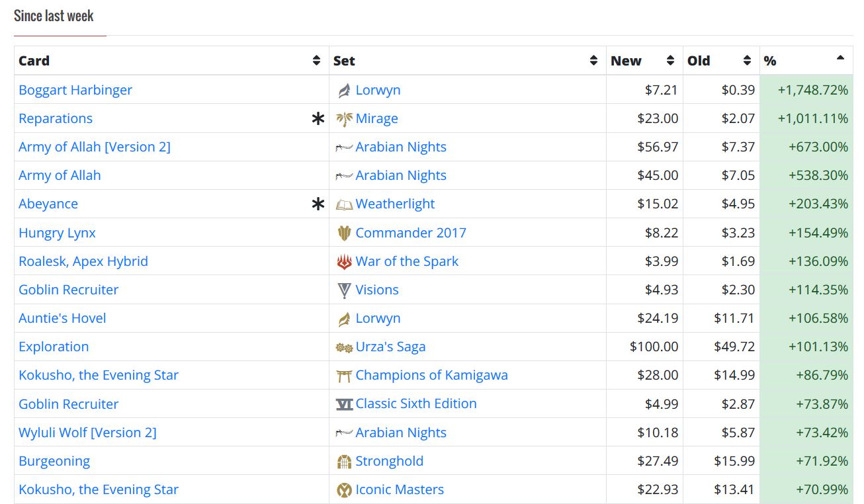Click the Mirage palm tree set icon
The width and height of the screenshot is (864, 504).
point(344,119)
